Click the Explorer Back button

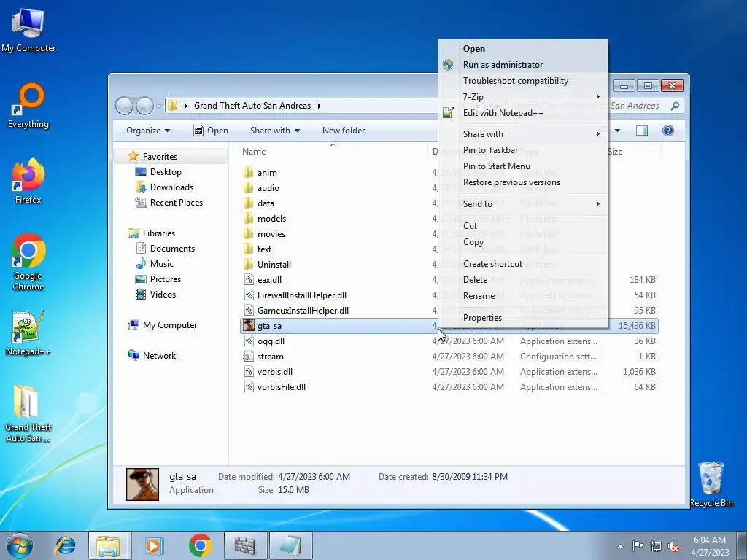[124, 106]
